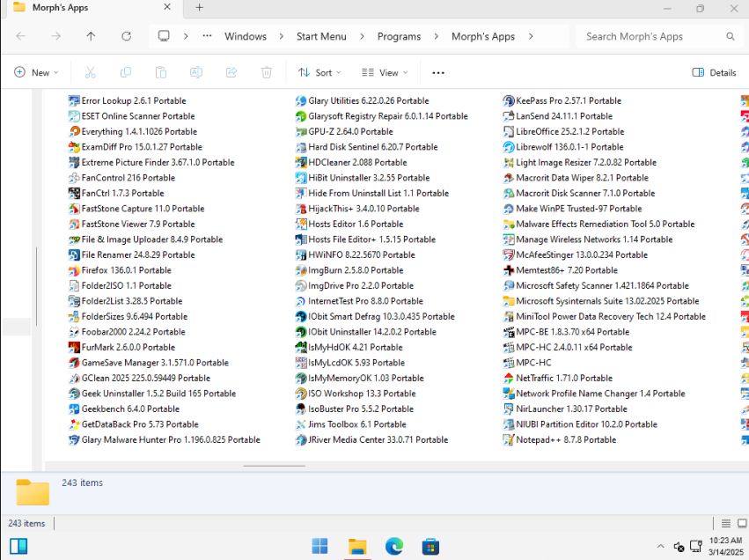Click the Foobar2000 2.24.2 Portable icon
This screenshot has width=749, height=560.
(74, 332)
